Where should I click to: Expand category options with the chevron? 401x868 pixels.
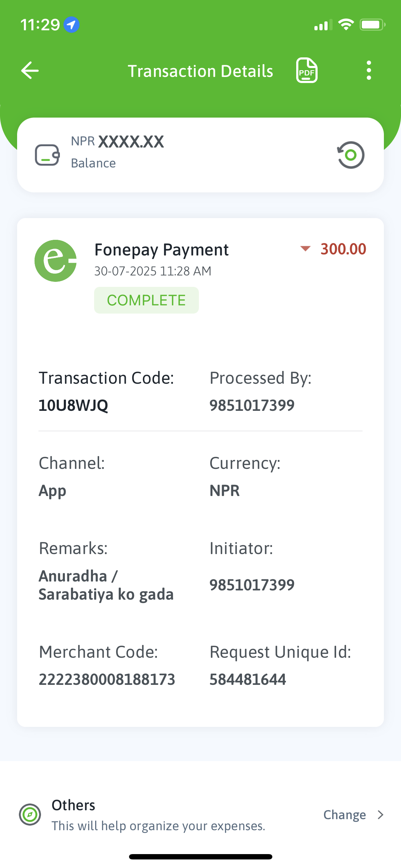(381, 815)
